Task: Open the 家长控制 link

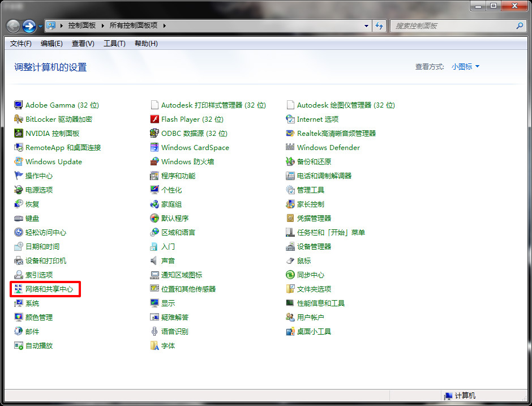Action: (x=311, y=204)
